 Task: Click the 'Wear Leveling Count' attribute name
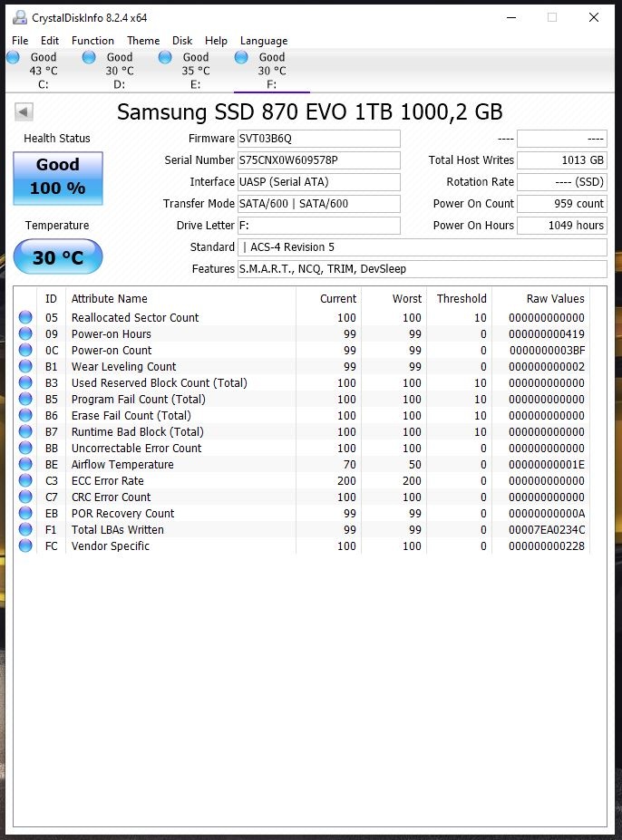click(123, 366)
